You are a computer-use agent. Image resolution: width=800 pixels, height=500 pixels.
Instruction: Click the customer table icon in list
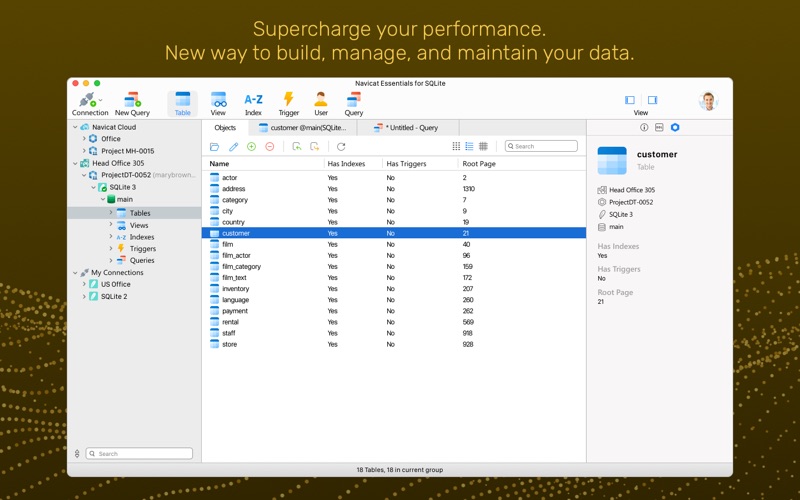(214, 233)
